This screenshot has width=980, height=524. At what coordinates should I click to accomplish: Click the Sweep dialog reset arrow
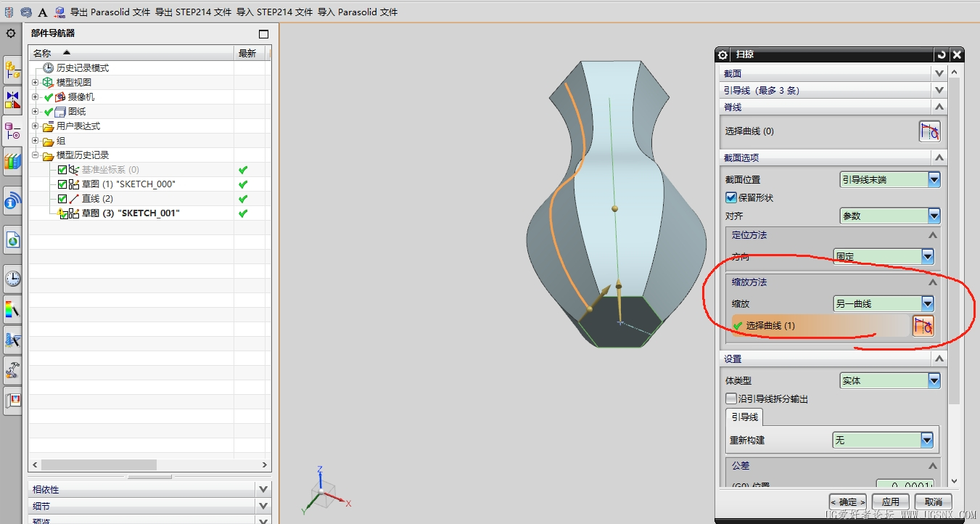click(942, 54)
